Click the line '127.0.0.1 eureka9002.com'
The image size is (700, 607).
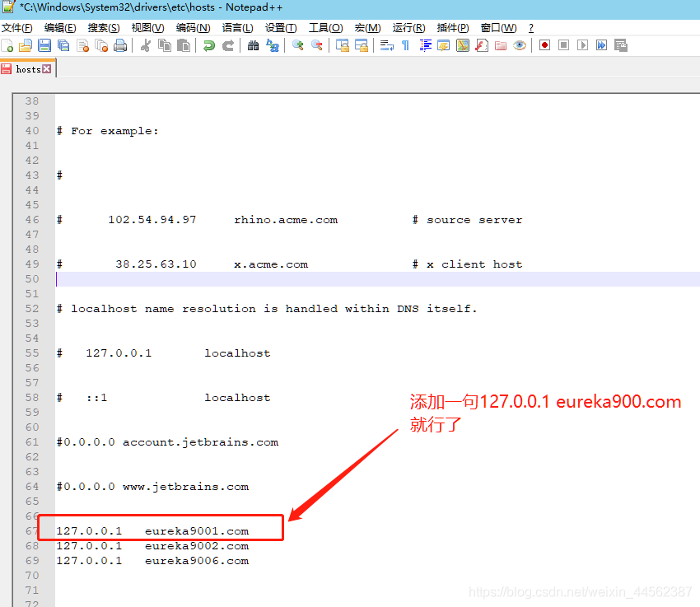(152, 546)
